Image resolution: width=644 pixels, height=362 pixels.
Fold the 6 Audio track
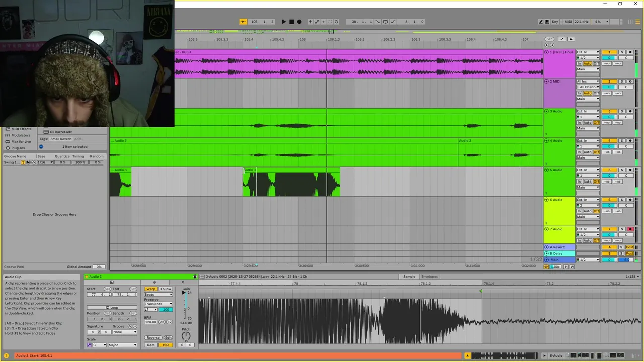click(547, 200)
